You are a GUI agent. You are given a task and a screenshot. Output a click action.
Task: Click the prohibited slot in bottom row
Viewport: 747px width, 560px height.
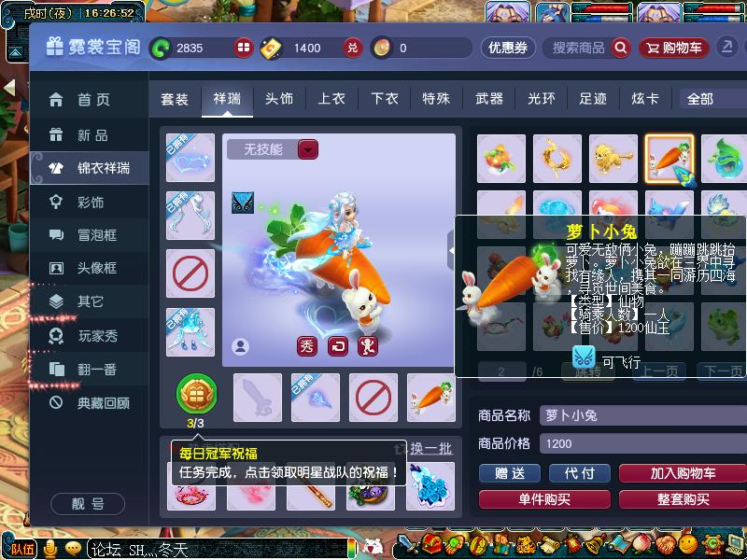coord(373,398)
